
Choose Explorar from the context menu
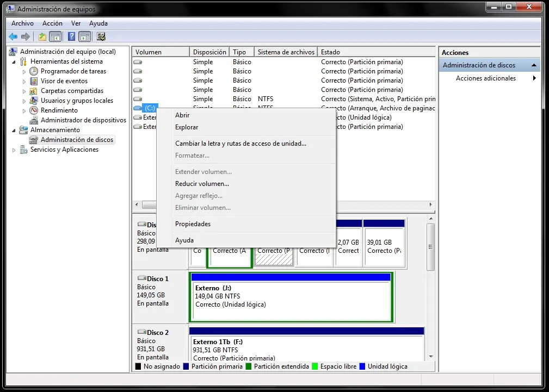coord(246,127)
